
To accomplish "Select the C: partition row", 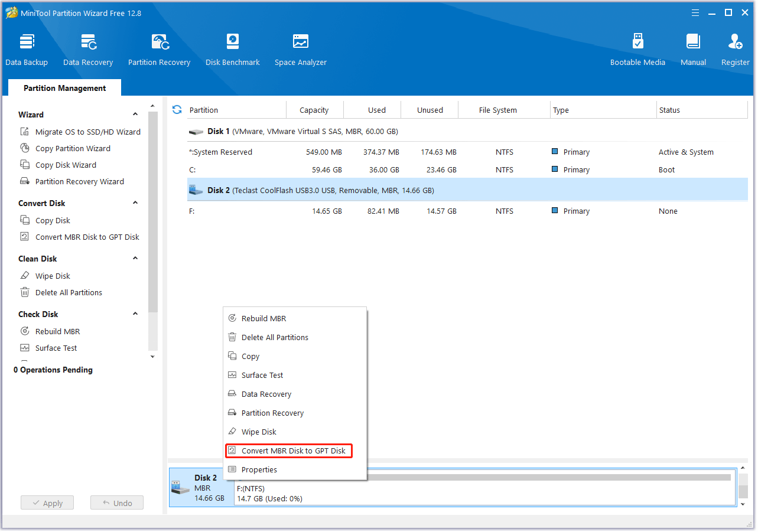I will click(x=467, y=169).
